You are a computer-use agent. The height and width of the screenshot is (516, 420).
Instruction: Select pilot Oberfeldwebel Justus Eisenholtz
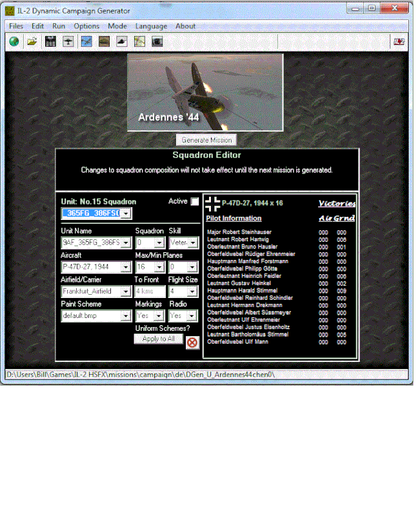click(248, 327)
